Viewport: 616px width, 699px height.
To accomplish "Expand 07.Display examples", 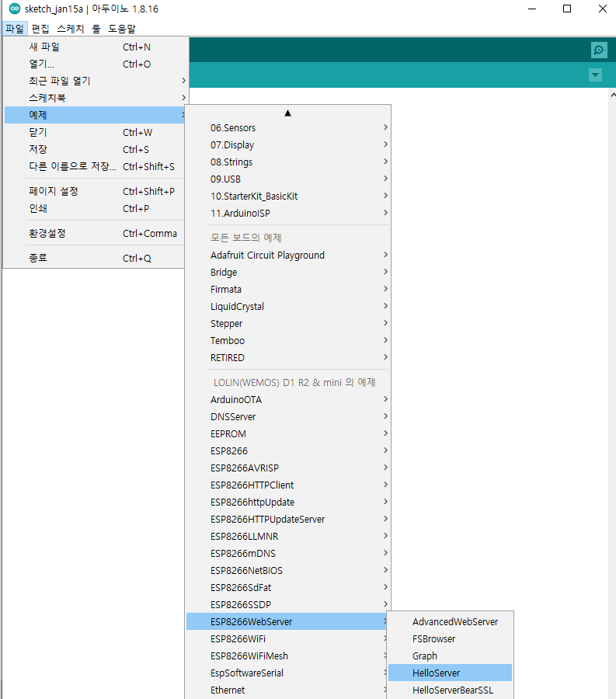I will (288, 145).
